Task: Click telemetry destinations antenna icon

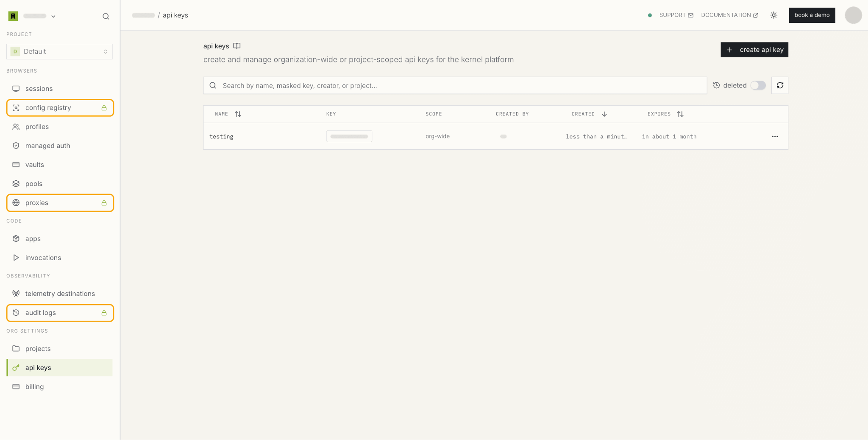Action: 16,294
